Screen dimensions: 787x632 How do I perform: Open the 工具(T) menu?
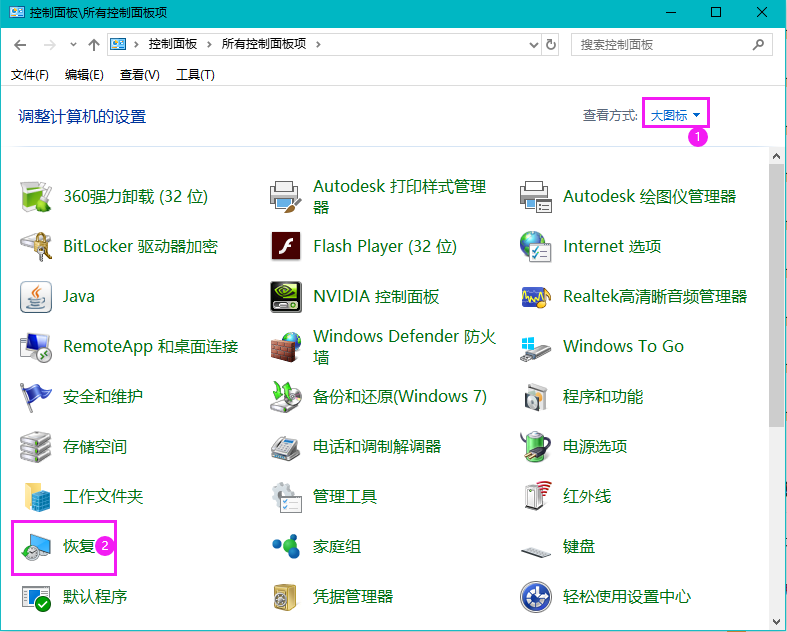[195, 75]
